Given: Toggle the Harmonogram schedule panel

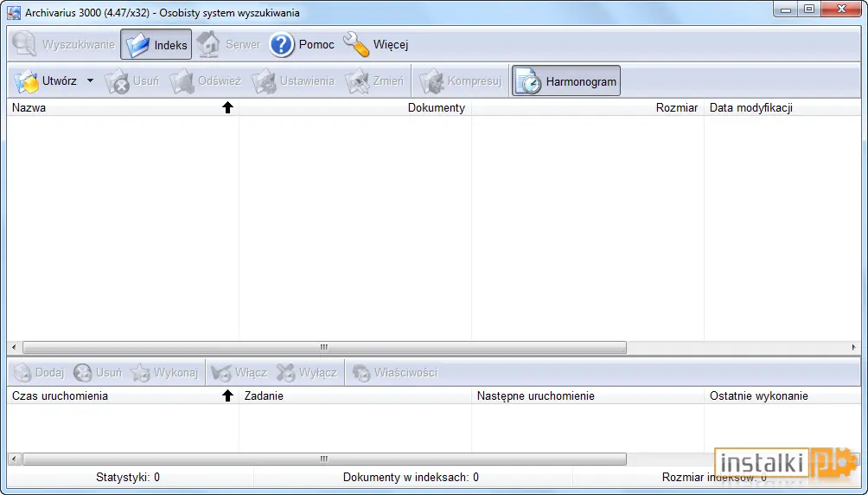Looking at the screenshot, I should coord(565,81).
